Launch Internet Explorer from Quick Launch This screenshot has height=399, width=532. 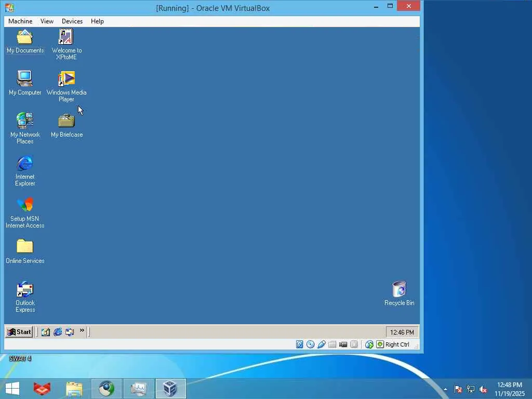58,332
